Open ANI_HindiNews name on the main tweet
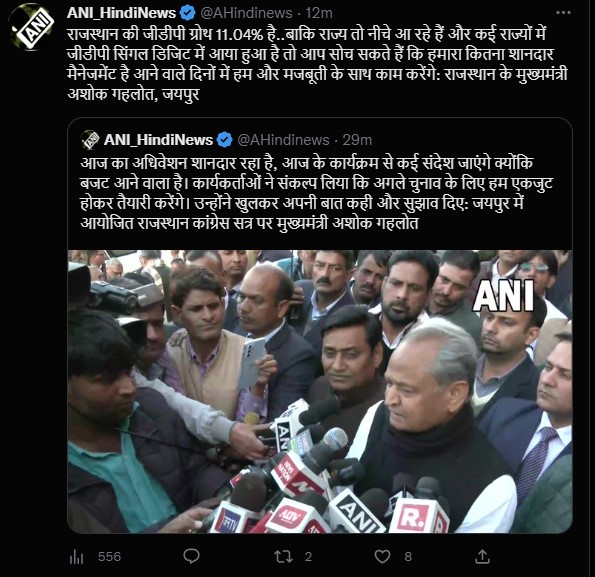 (121, 13)
